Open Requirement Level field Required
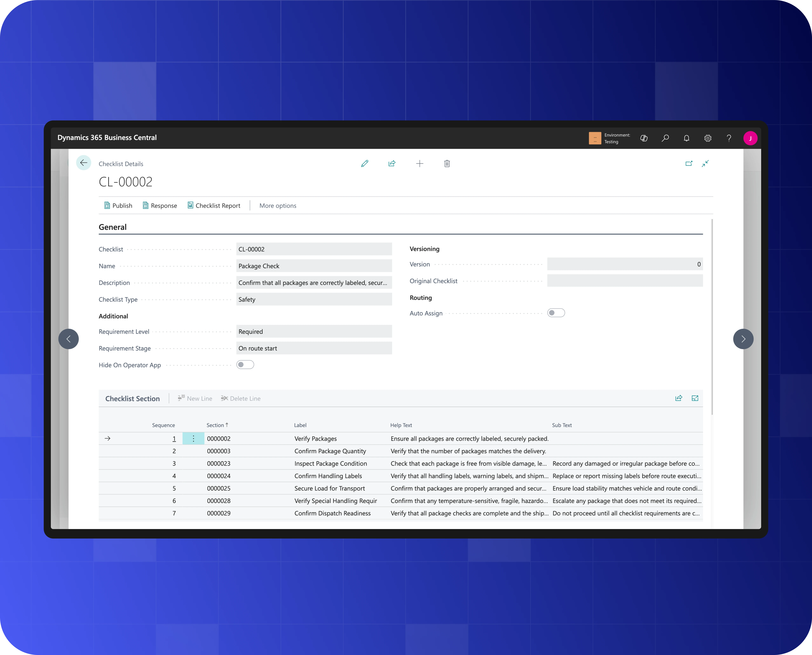This screenshot has height=655, width=812. tap(314, 331)
